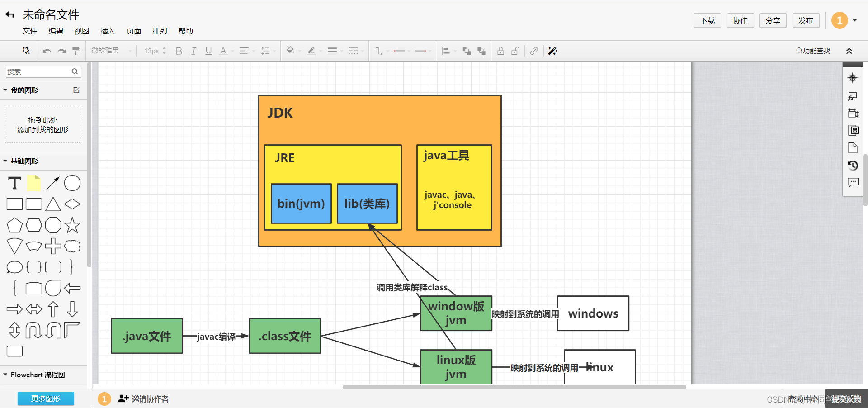Expand the Flowchart 流程图 section
Viewport: 868px width, 408px height.
tap(5, 375)
